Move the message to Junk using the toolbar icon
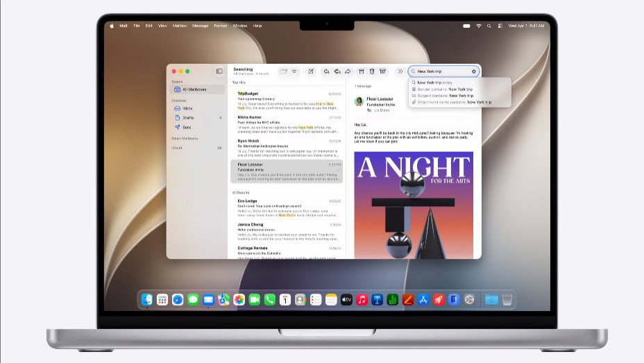 coord(383,71)
